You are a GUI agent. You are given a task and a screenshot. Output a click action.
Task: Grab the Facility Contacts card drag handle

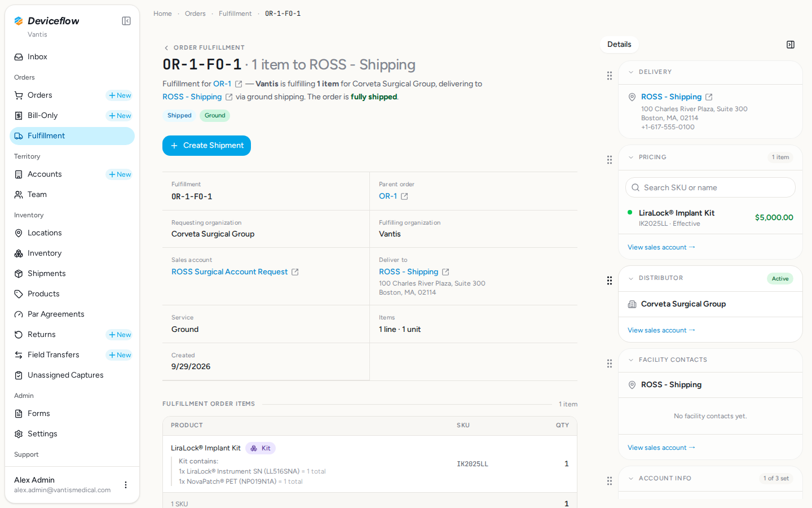pyautogui.click(x=610, y=364)
